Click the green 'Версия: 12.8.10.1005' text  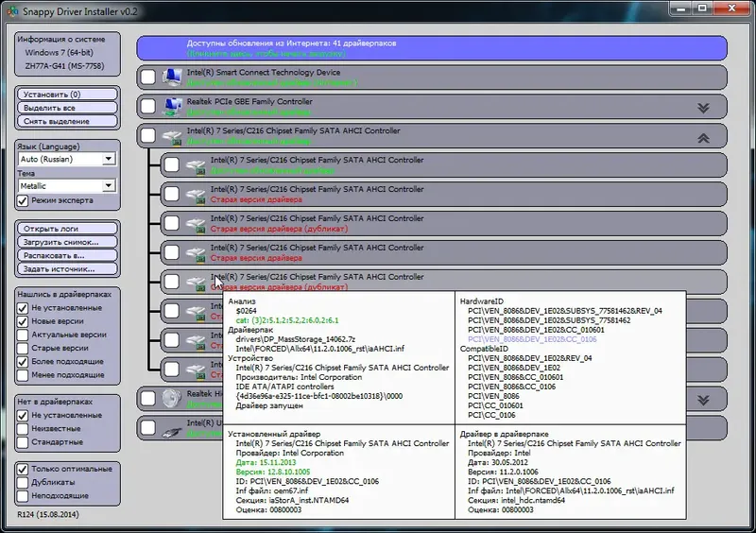(x=273, y=472)
